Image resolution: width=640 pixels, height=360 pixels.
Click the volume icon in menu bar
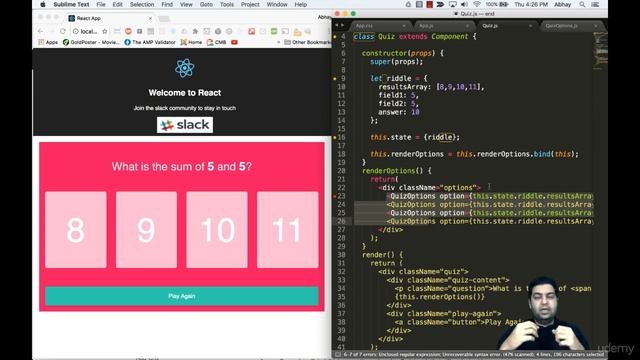(x=464, y=4)
